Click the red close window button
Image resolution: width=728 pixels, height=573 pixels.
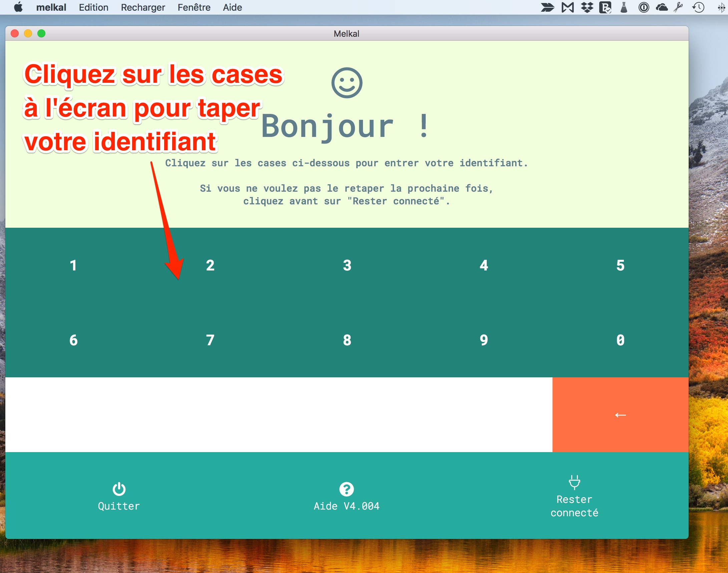(15, 33)
